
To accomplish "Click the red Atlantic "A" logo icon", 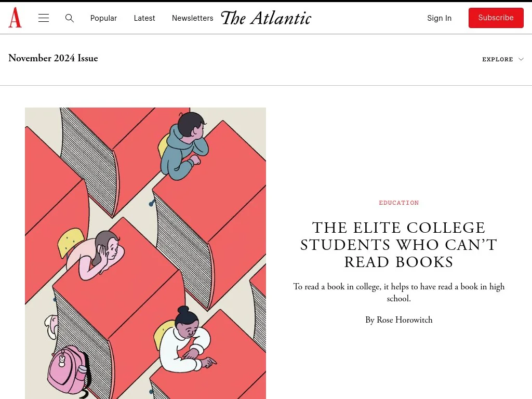I will (x=15, y=18).
